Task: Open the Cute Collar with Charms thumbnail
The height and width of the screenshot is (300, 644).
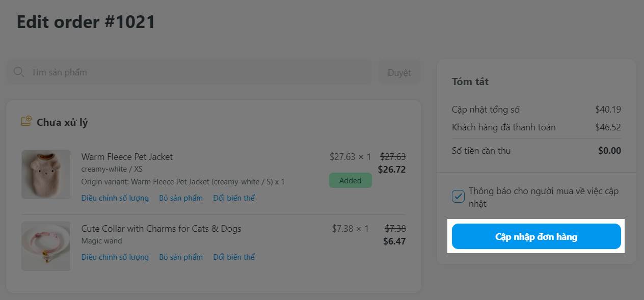Action: point(46,246)
